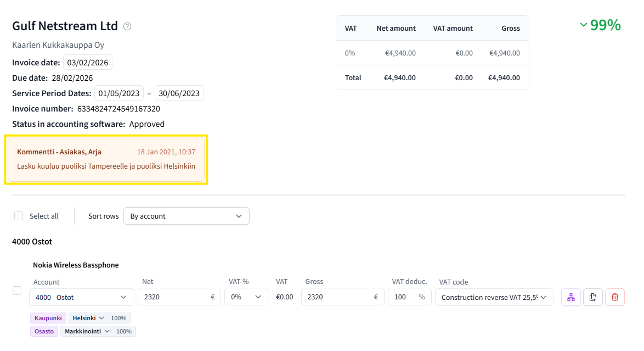The width and height of the screenshot is (644, 351).
Task: Expand the VAT-% 0% dropdown
Action: coord(246,297)
